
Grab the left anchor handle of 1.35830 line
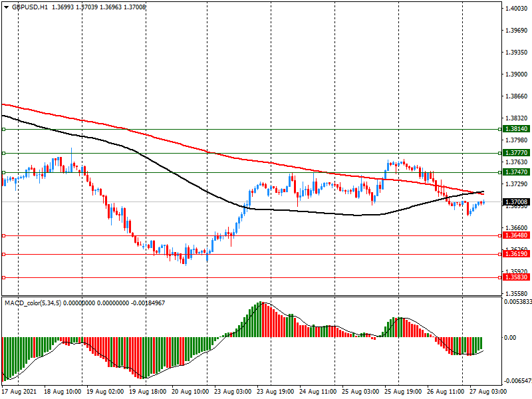[4, 277]
